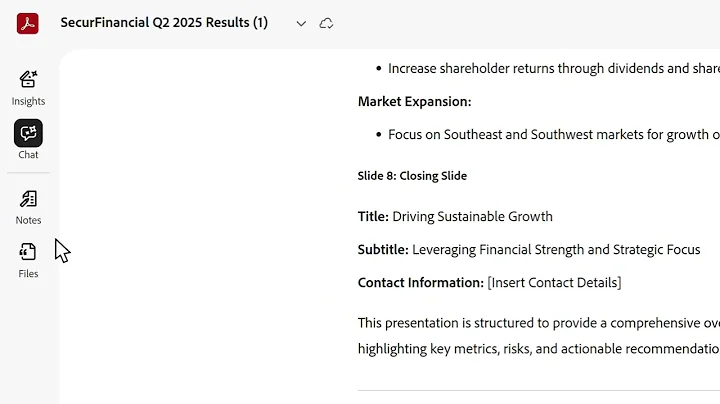Open the Insights panel icon
Screen dimensions: 720x404
(28, 80)
